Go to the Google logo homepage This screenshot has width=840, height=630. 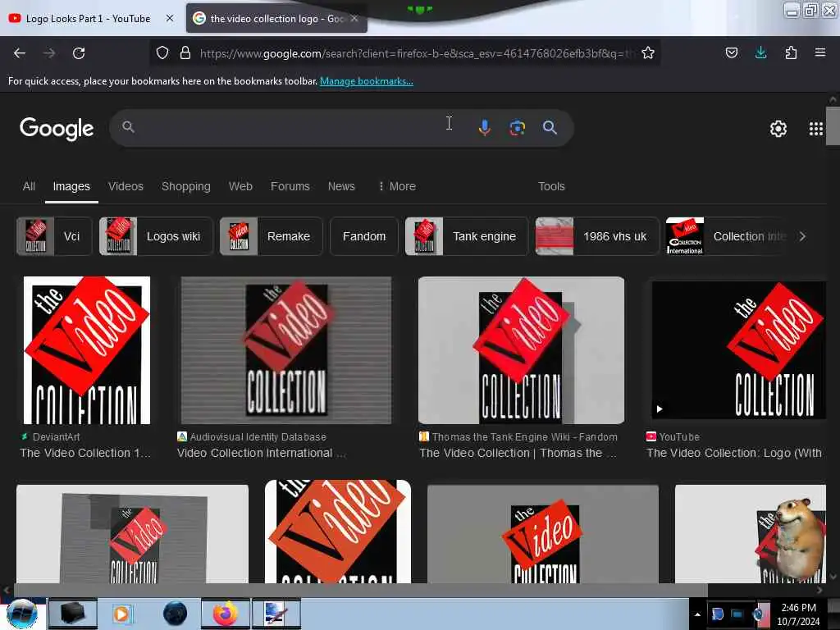[x=57, y=129]
